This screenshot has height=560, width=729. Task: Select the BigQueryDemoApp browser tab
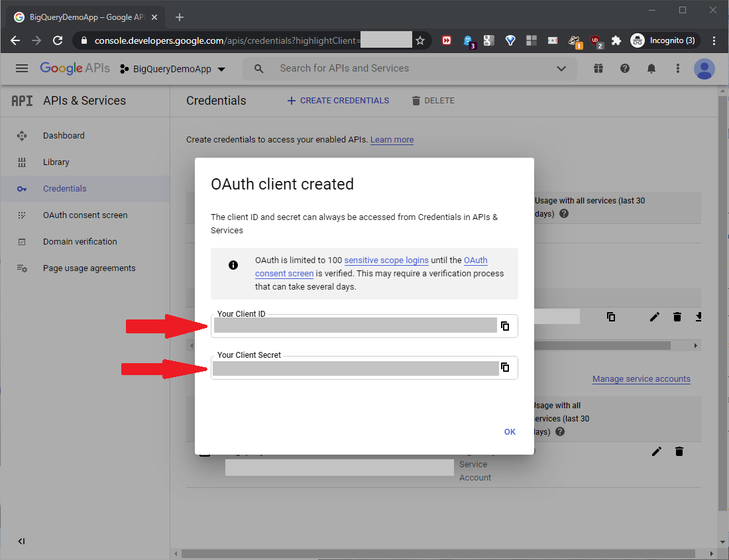pos(86,18)
